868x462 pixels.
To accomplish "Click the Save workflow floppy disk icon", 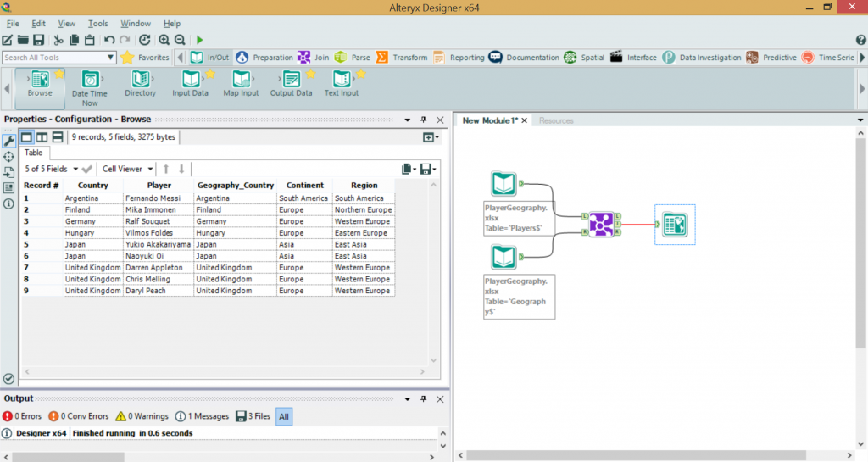I will point(38,40).
